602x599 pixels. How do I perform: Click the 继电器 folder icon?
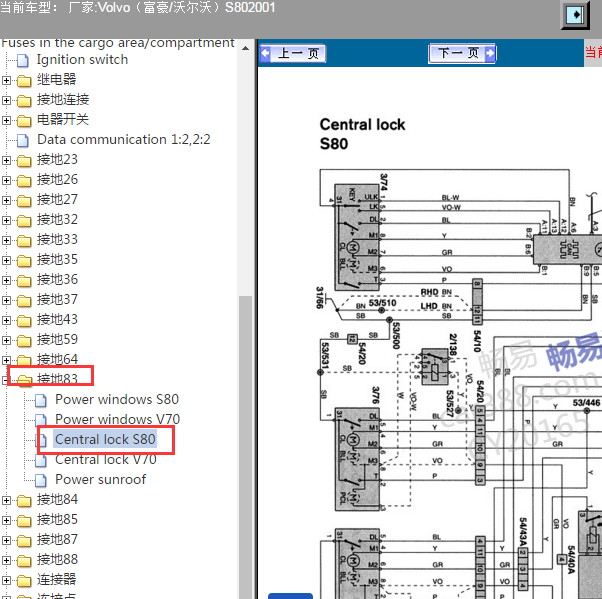tap(24, 81)
